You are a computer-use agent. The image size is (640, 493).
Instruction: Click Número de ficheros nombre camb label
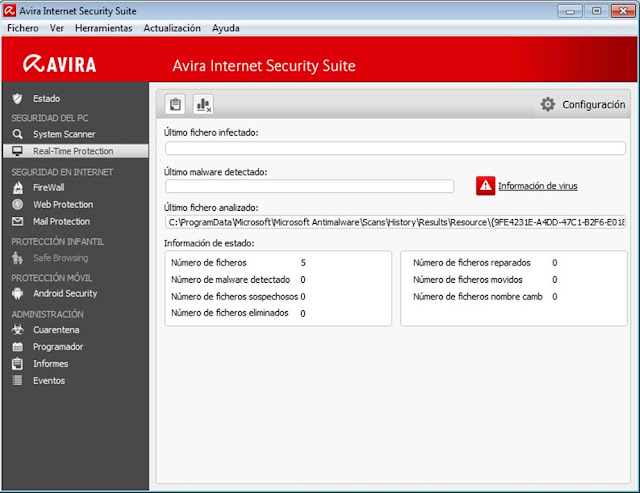[478, 297]
